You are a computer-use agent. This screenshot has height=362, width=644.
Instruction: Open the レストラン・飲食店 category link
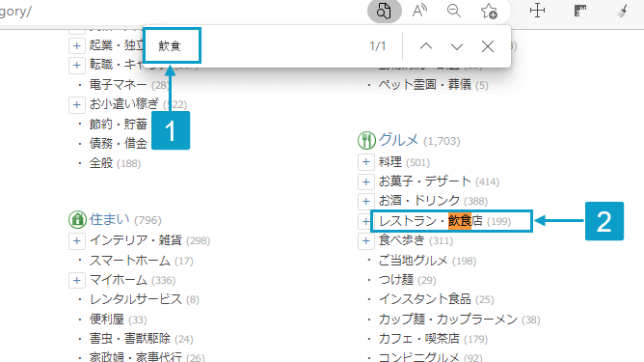(431, 221)
